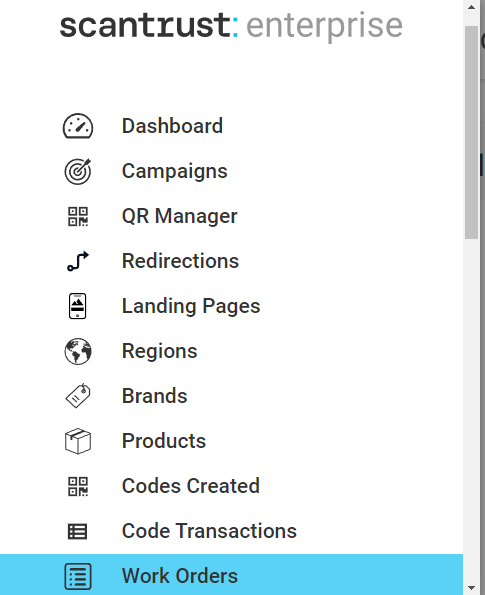Click the QR Manager code icon

[78, 216]
